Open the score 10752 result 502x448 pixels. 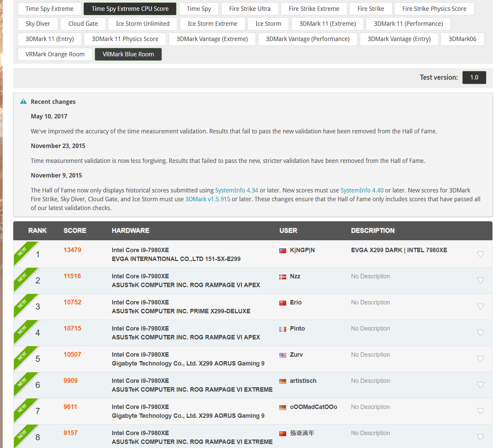[72, 302]
